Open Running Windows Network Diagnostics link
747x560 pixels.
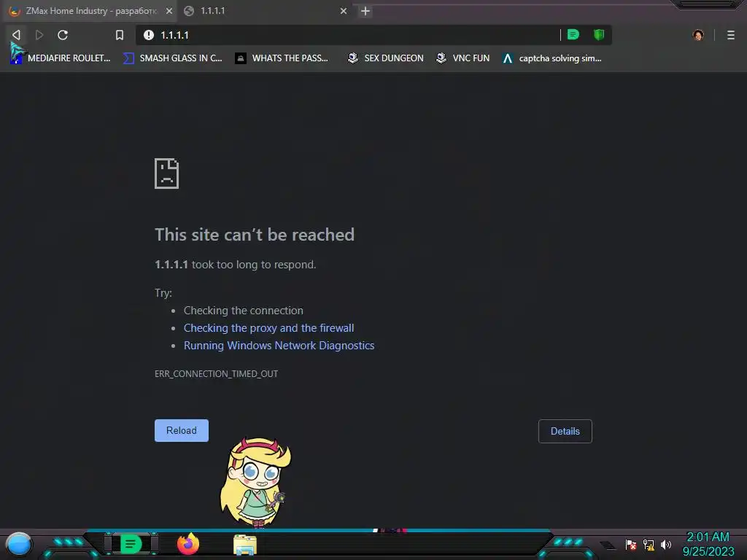(x=279, y=346)
